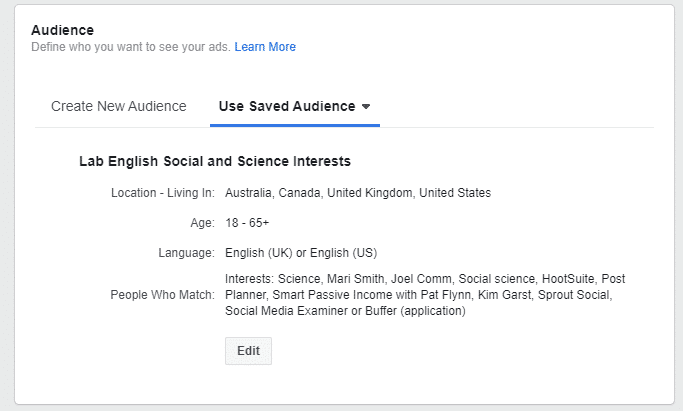Click the '18 - 65+' age value
Screen dimensions: 683x411
pyautogui.click(x=247, y=223)
